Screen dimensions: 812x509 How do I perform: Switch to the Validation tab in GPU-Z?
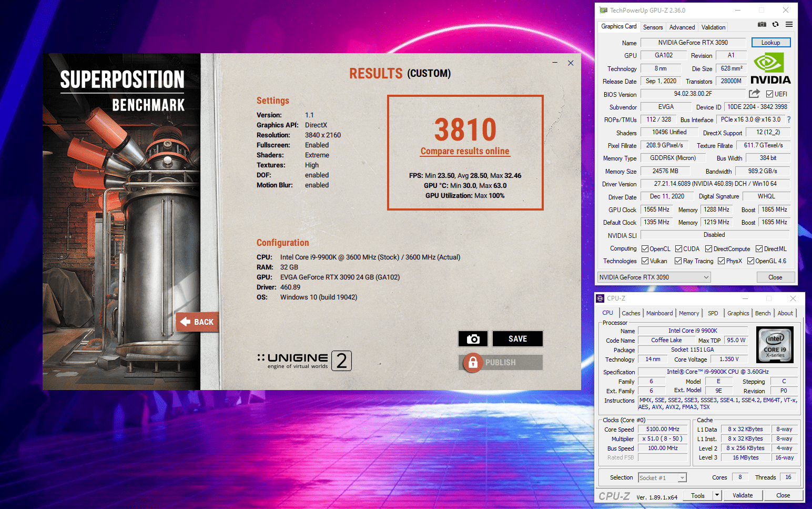(713, 27)
